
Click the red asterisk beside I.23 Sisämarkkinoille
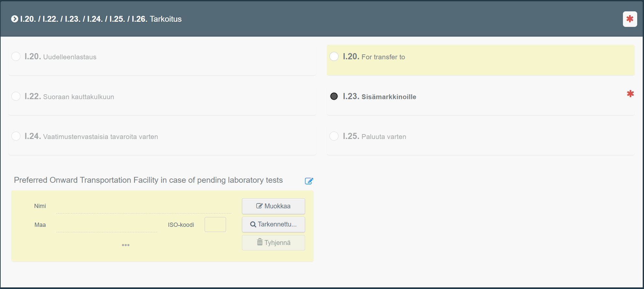(630, 94)
